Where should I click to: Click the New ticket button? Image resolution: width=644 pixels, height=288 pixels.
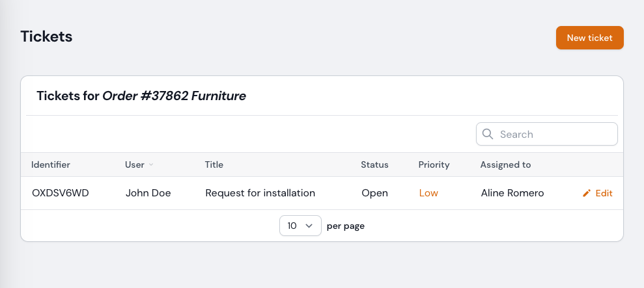click(589, 38)
